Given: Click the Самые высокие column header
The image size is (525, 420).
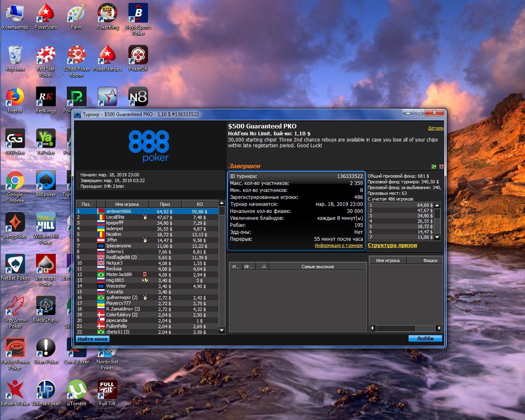Looking at the screenshot, I should point(317,267).
